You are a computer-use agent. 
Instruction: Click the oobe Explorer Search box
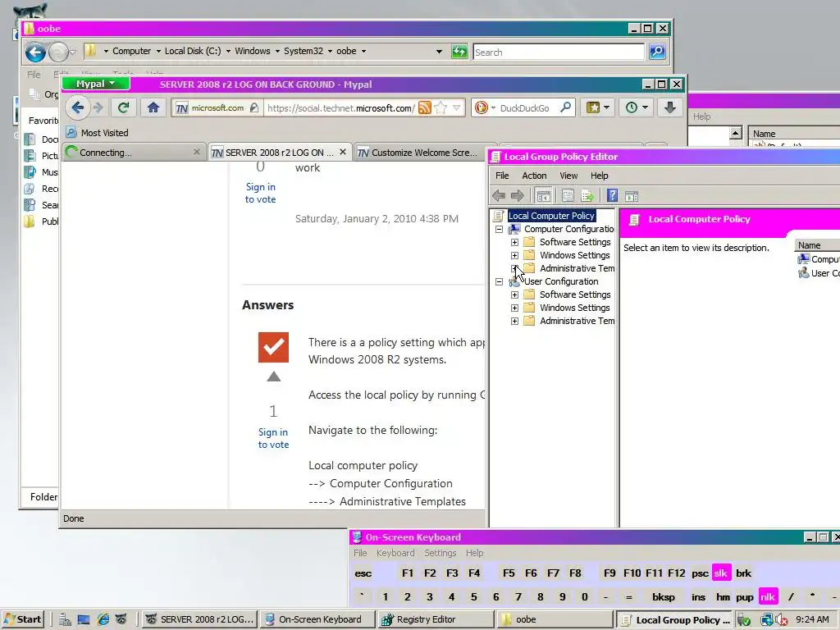click(x=558, y=52)
